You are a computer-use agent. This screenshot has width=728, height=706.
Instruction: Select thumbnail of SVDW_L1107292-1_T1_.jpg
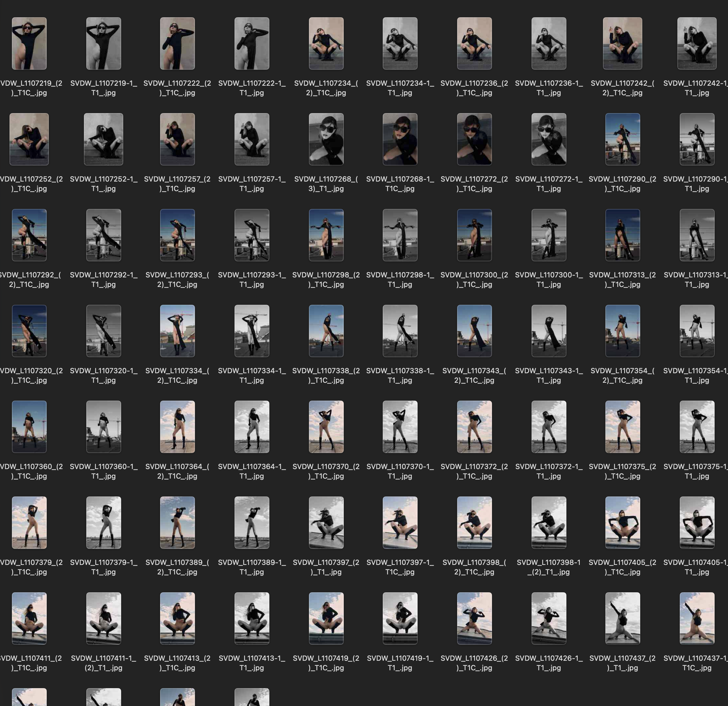click(104, 235)
